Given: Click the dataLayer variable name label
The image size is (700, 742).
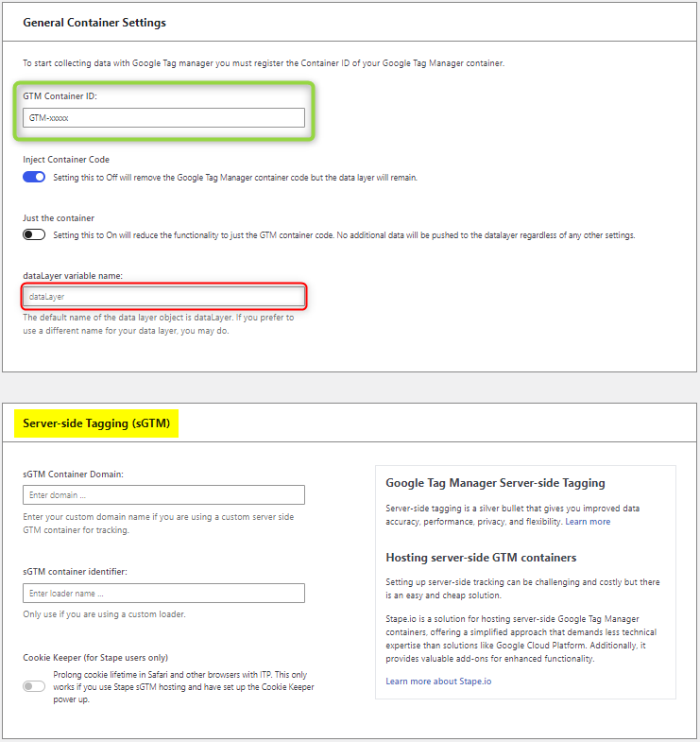Looking at the screenshot, I should click(73, 276).
